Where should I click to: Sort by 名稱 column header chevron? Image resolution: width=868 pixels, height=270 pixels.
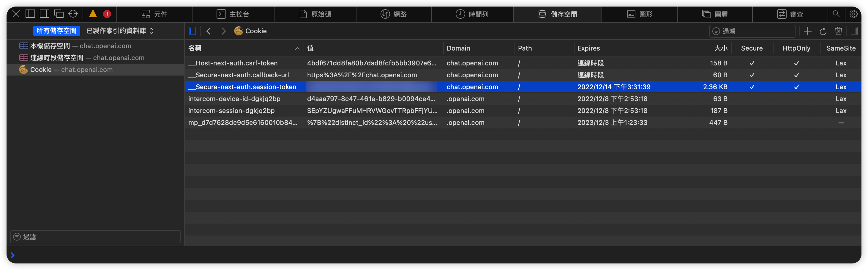coord(297,48)
